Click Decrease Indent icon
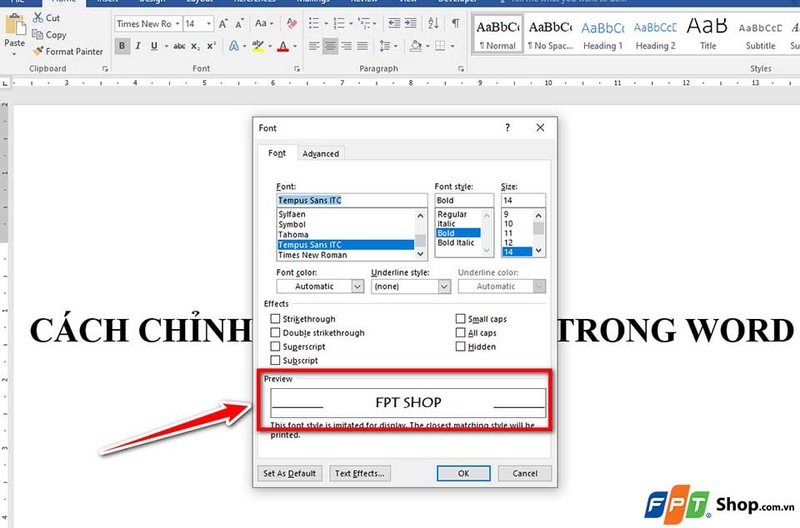The image size is (800, 528). 394,23
